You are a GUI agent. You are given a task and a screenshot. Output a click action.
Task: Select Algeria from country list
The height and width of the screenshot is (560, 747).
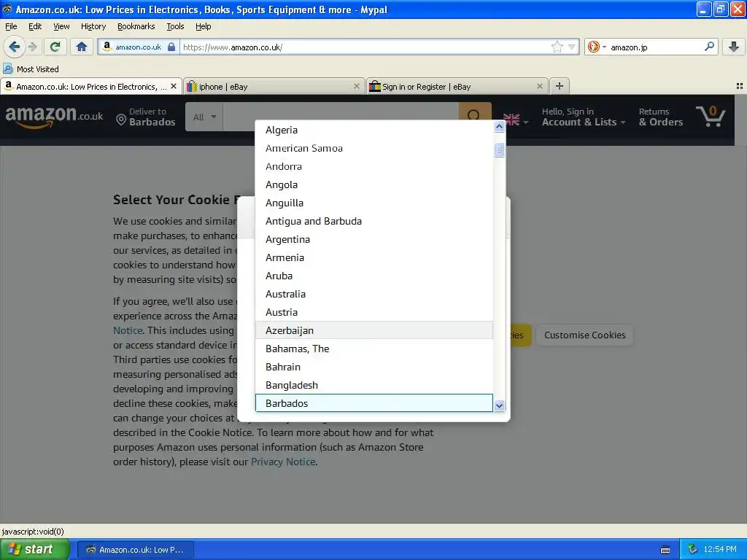pyautogui.click(x=374, y=130)
